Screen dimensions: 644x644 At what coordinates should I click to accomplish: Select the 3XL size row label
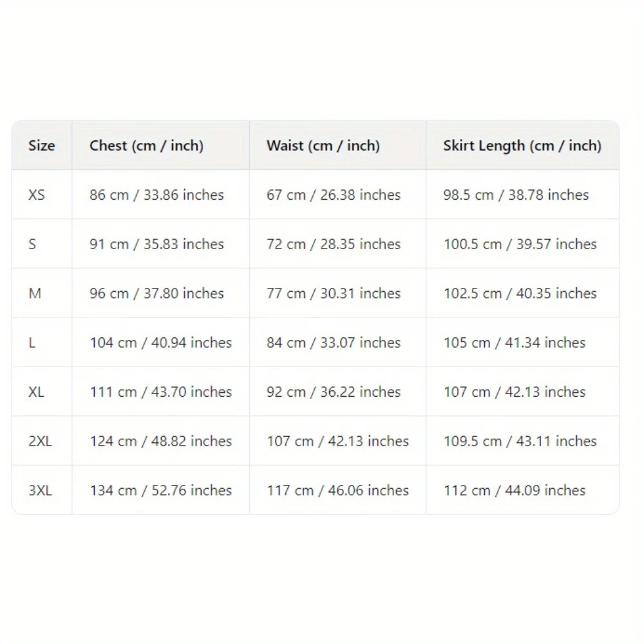(40, 490)
